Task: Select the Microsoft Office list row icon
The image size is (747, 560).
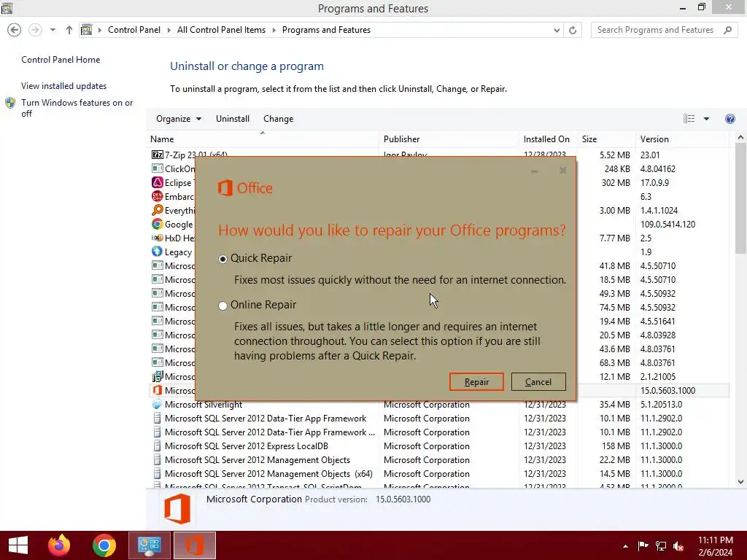Action: point(158,391)
